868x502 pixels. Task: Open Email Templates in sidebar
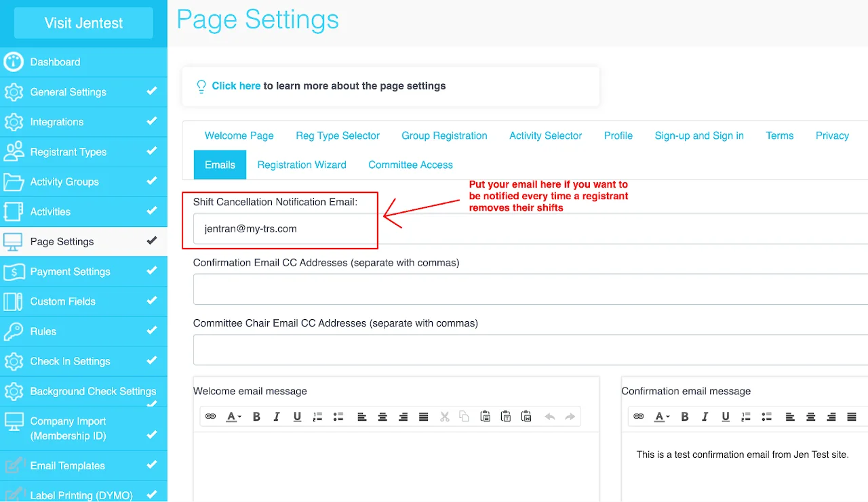point(83,465)
